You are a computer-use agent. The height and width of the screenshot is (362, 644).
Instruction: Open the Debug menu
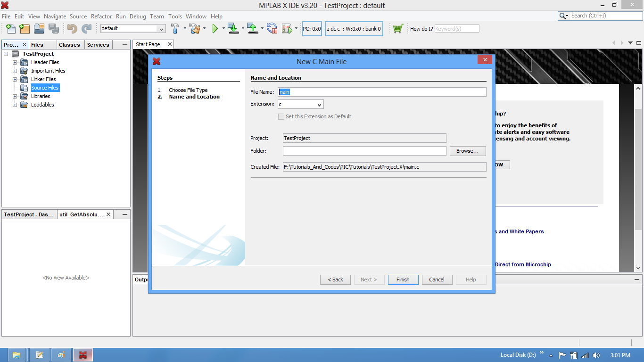click(138, 16)
